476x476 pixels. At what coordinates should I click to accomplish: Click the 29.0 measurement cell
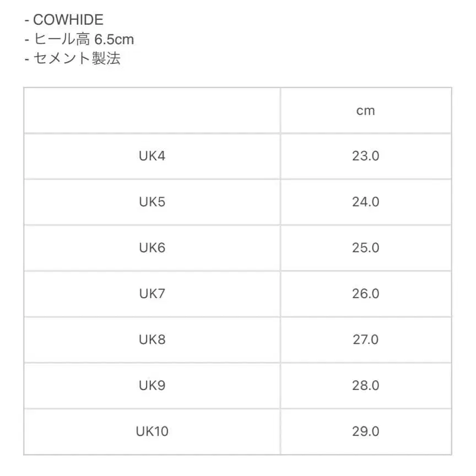365,431
